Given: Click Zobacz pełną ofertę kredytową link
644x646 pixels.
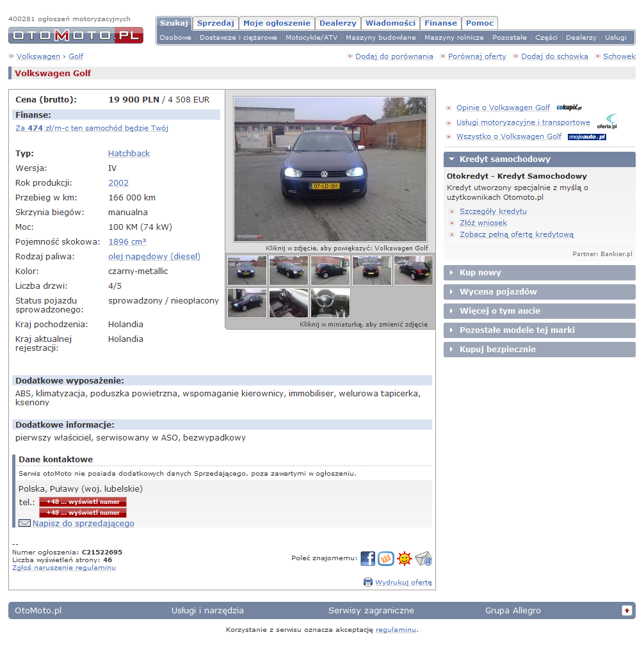Looking at the screenshot, I should pyautogui.click(x=517, y=234).
